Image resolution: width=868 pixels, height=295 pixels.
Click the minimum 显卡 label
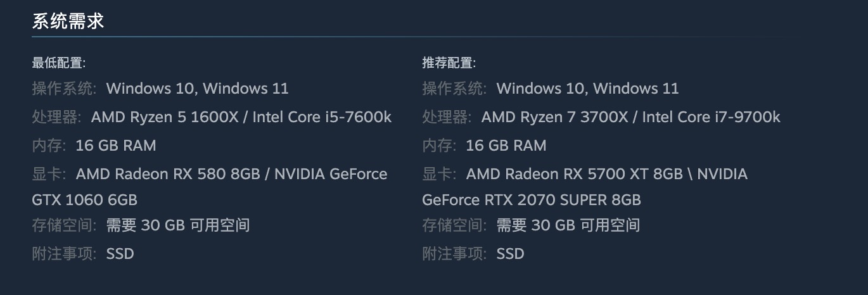point(48,173)
